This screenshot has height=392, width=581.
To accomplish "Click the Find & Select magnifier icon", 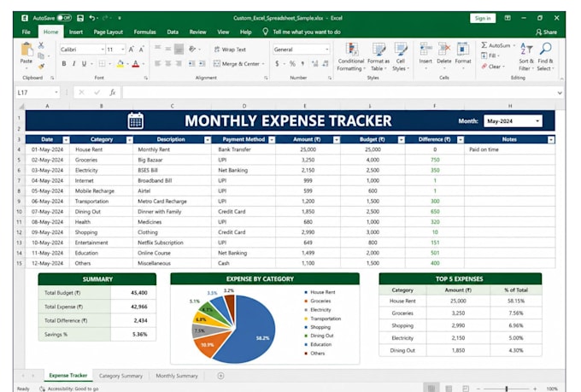I will point(545,49).
